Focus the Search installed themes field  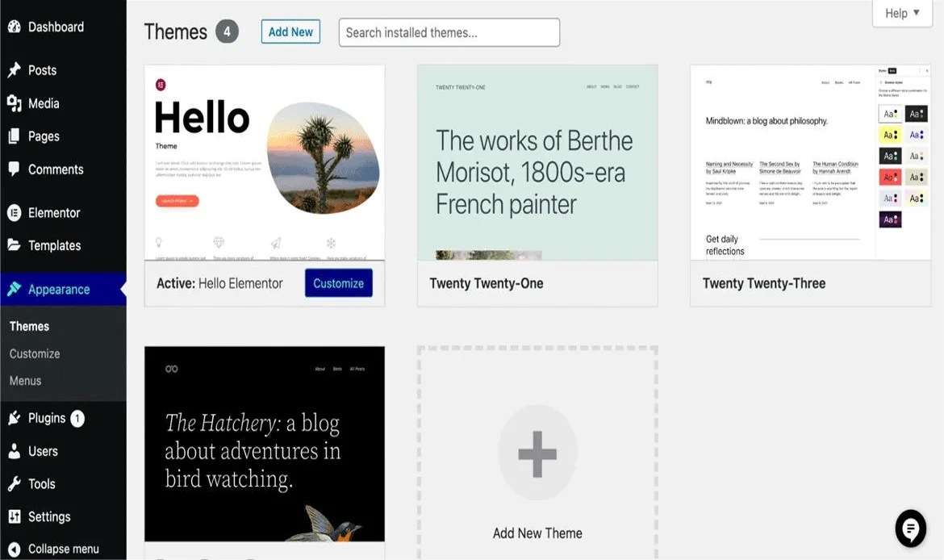click(449, 32)
